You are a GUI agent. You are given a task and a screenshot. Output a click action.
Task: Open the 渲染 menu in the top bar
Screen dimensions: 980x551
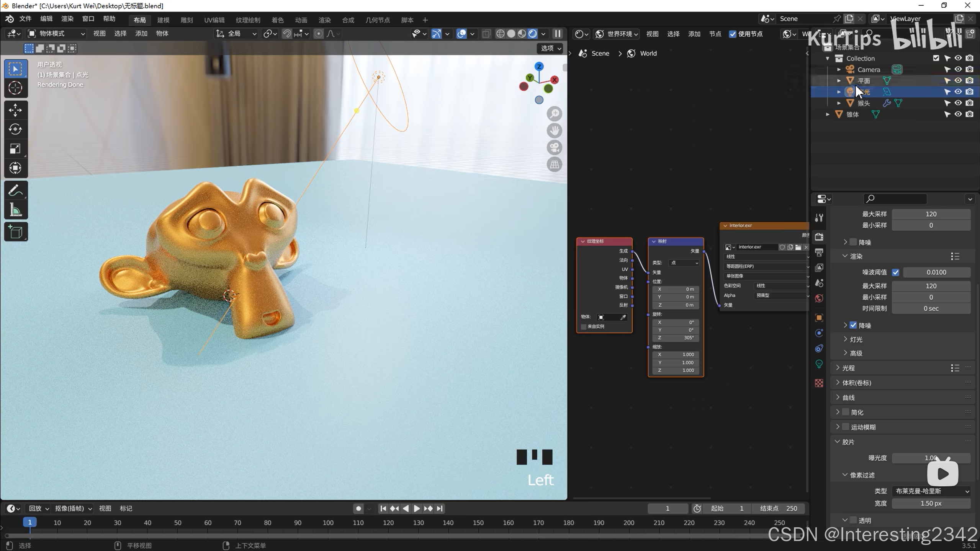[x=67, y=19]
